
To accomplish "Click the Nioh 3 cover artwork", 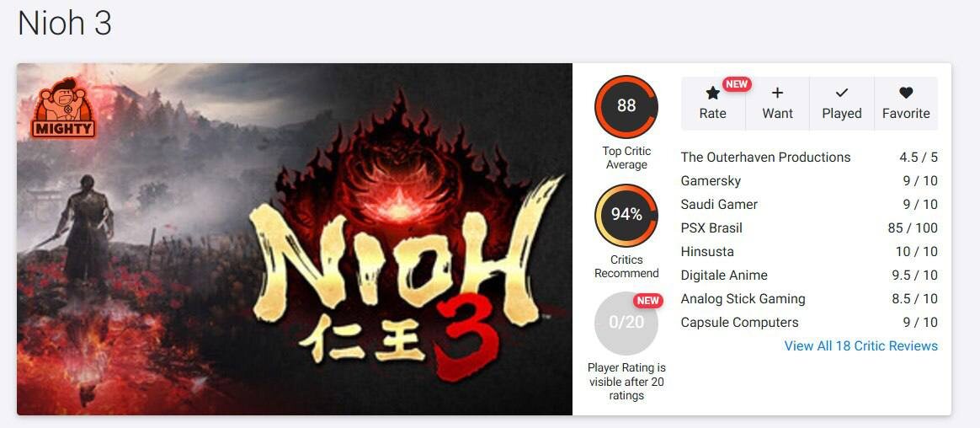I will tap(295, 239).
